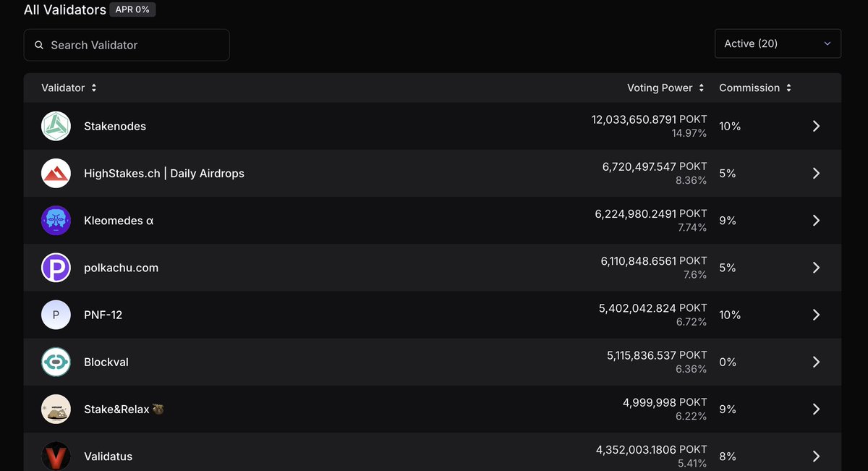868x471 pixels.
Task: Click the polkachu.com purple P logo
Action: (56, 268)
